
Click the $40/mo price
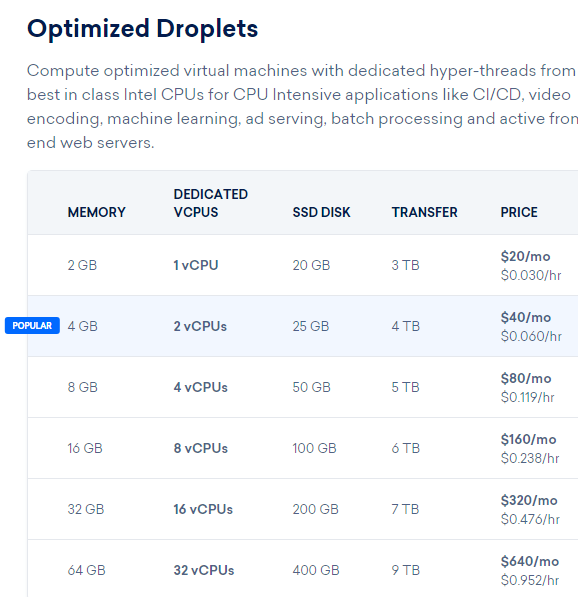point(526,317)
